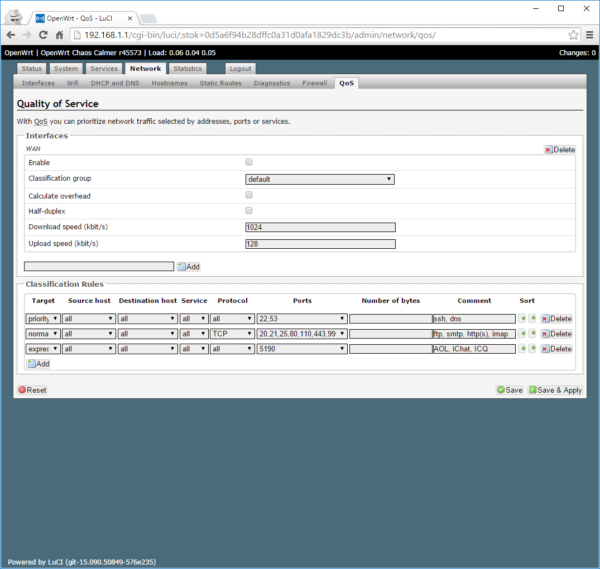This screenshot has height=569, width=600.
Task: Click the Reset button
Action: coord(33,390)
